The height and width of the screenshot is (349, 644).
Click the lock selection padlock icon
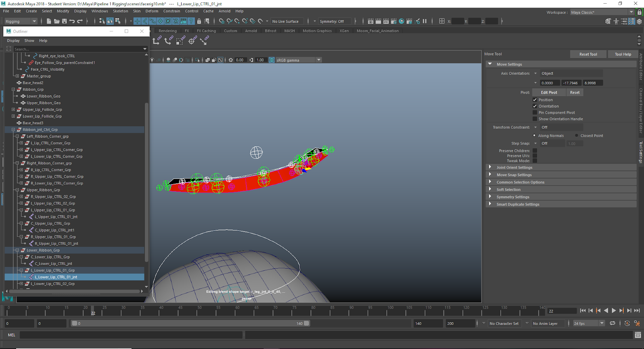click(x=199, y=21)
